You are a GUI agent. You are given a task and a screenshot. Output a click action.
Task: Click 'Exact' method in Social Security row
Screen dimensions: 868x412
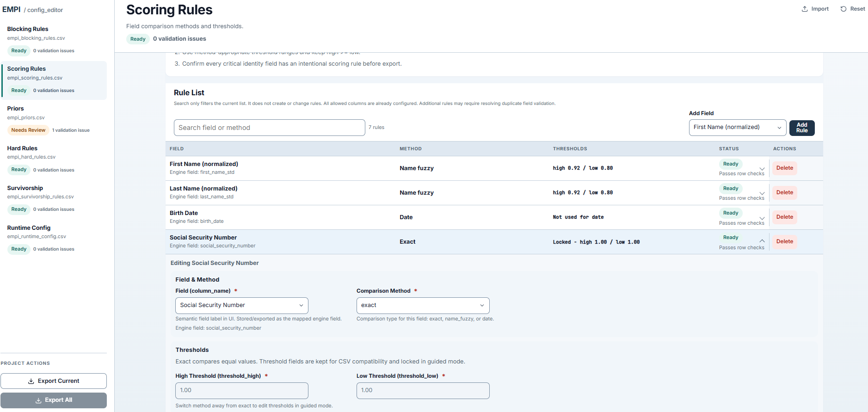(x=407, y=242)
